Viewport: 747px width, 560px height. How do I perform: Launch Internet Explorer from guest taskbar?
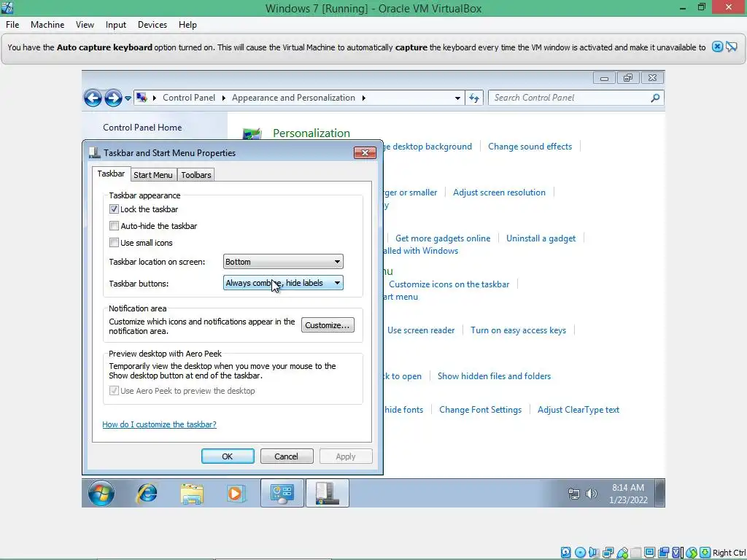coord(147,493)
